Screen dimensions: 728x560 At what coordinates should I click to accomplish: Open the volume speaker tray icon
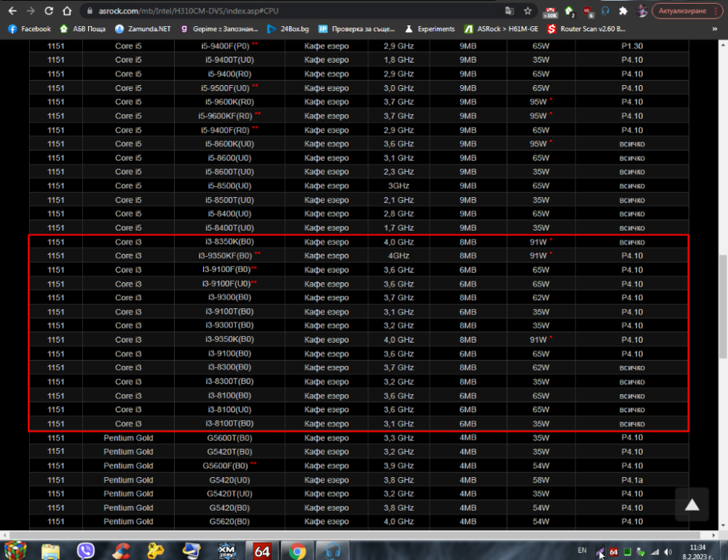tap(668, 552)
